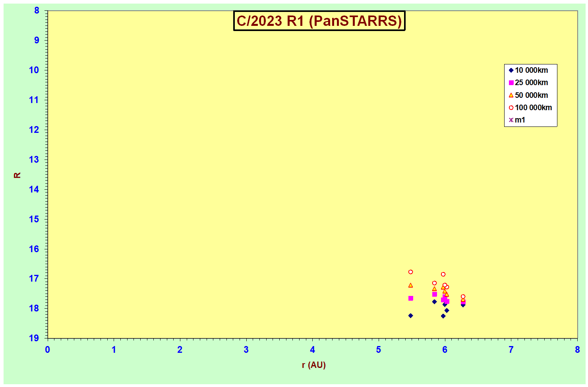Click x-axis label 0
This screenshot has height=387, width=588.
(48, 350)
